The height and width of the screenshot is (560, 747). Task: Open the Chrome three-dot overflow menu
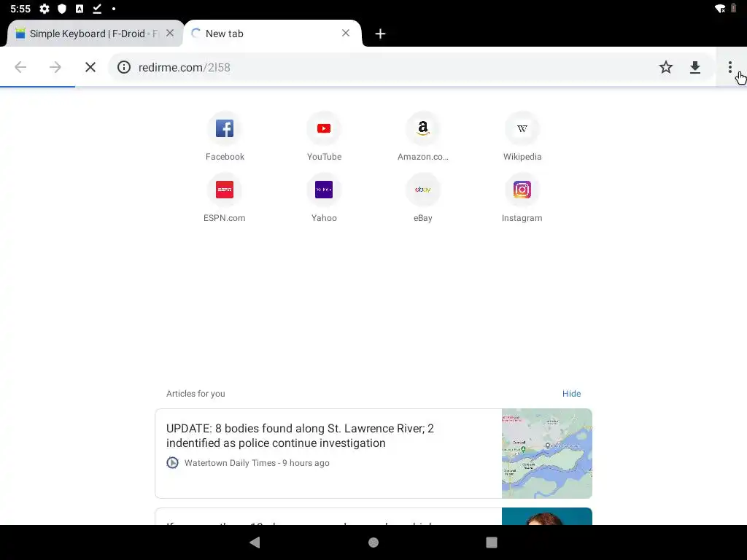point(729,67)
